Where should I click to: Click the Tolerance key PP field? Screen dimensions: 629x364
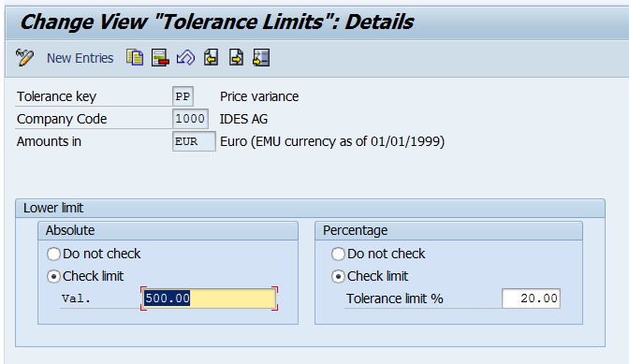pyautogui.click(x=183, y=96)
